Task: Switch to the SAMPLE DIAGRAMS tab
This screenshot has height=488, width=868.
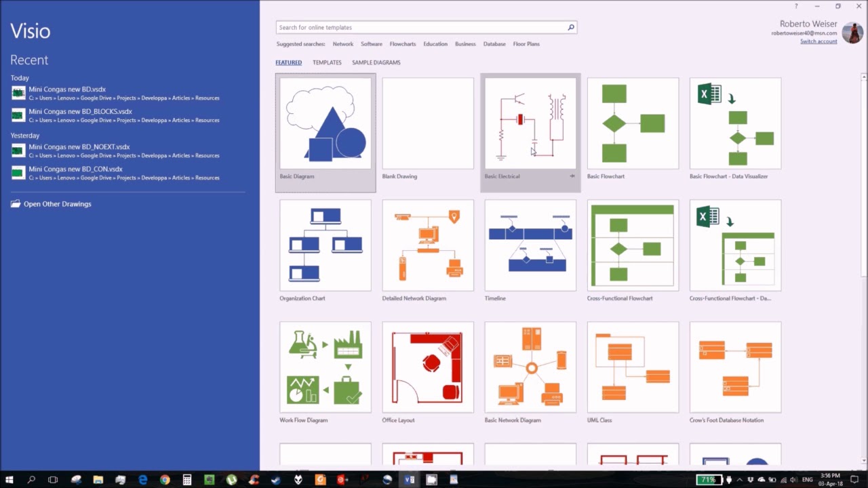Action: click(x=376, y=62)
